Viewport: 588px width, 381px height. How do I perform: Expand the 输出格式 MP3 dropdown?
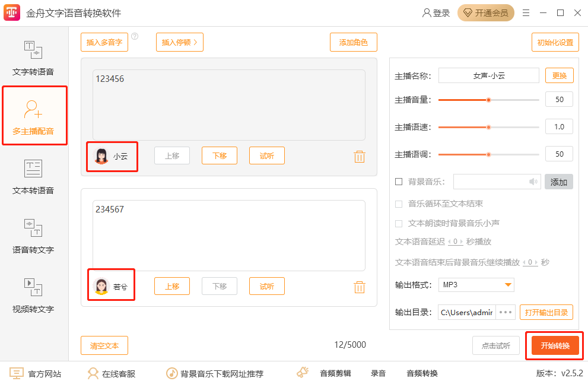[x=507, y=285]
